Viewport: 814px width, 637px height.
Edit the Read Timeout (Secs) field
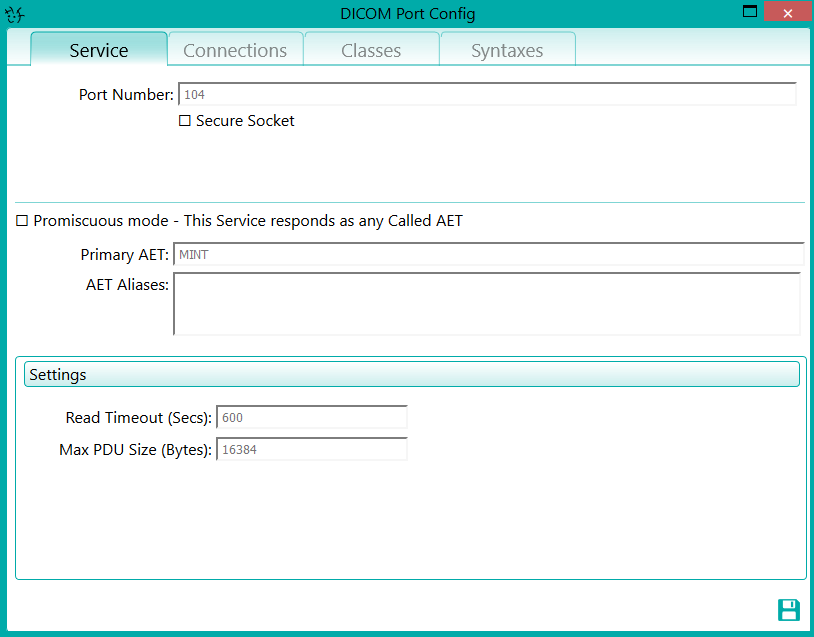click(311, 417)
